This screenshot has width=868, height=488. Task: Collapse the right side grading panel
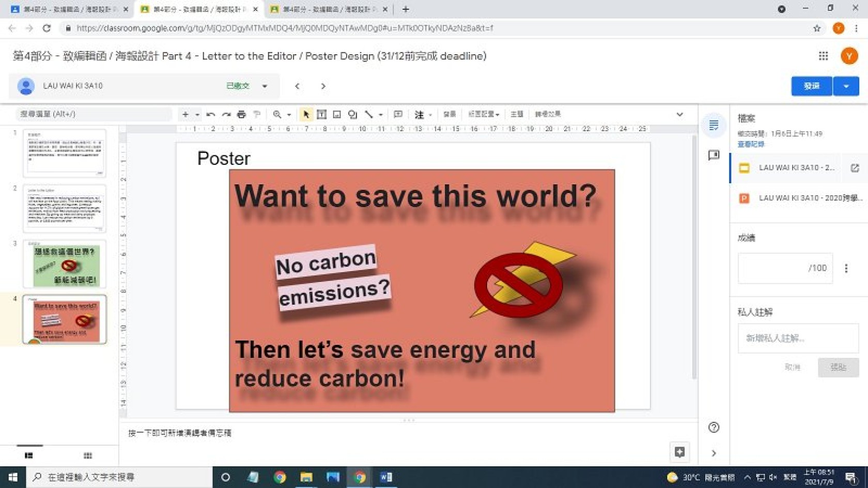click(x=714, y=453)
